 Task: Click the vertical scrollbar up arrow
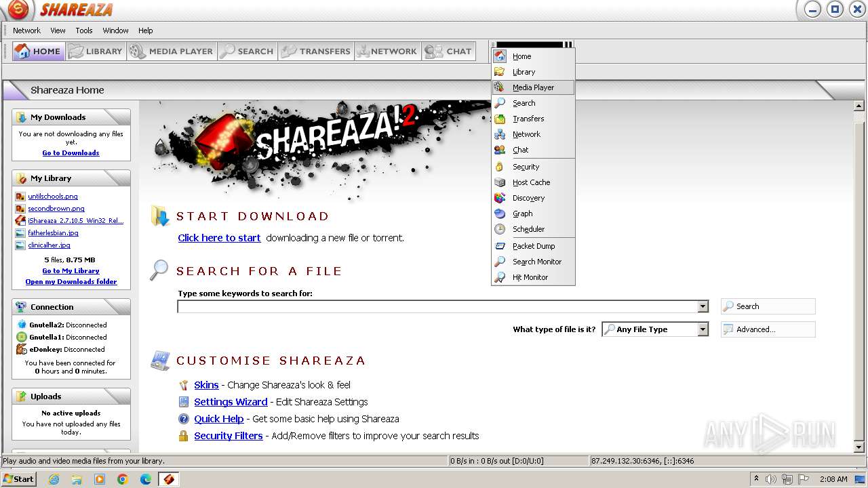859,106
